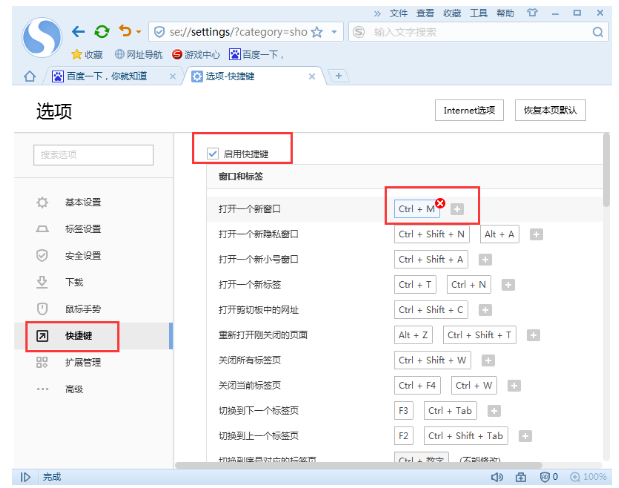Add a shortcut for 打开一个新标签
The width and height of the screenshot is (619, 488).
[508, 285]
